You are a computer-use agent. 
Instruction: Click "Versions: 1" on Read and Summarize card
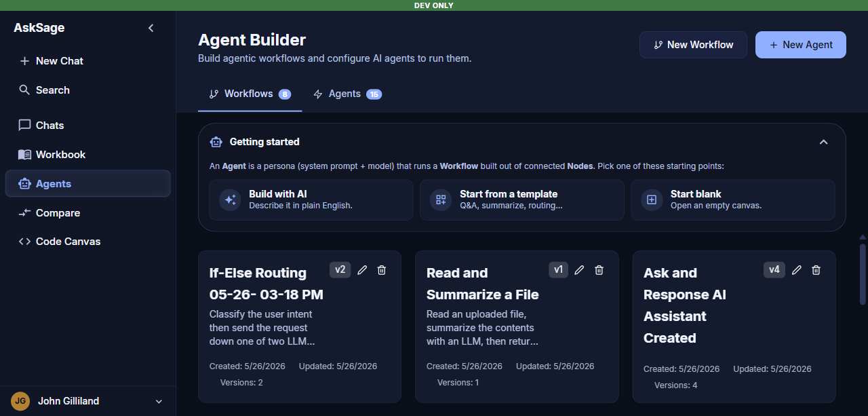tap(458, 383)
